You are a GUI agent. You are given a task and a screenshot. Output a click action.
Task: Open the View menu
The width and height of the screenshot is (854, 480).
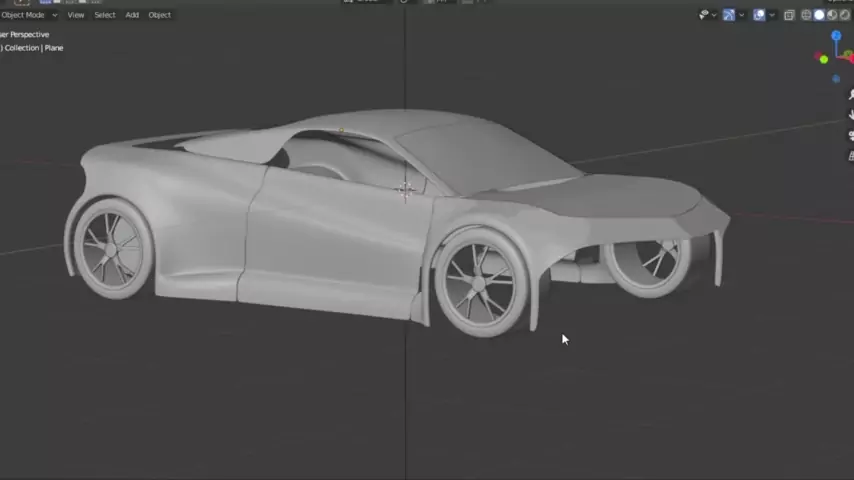pyautogui.click(x=75, y=15)
